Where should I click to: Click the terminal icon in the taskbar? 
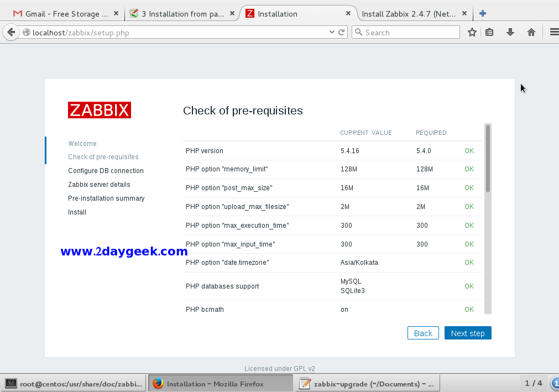[x=11, y=384]
